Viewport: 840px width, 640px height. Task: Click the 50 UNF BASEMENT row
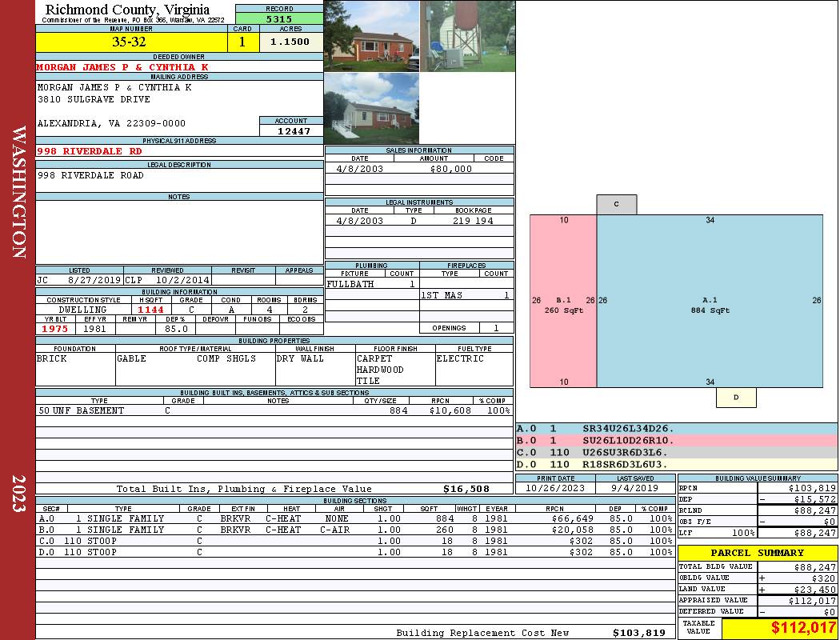pyautogui.click(x=274, y=410)
